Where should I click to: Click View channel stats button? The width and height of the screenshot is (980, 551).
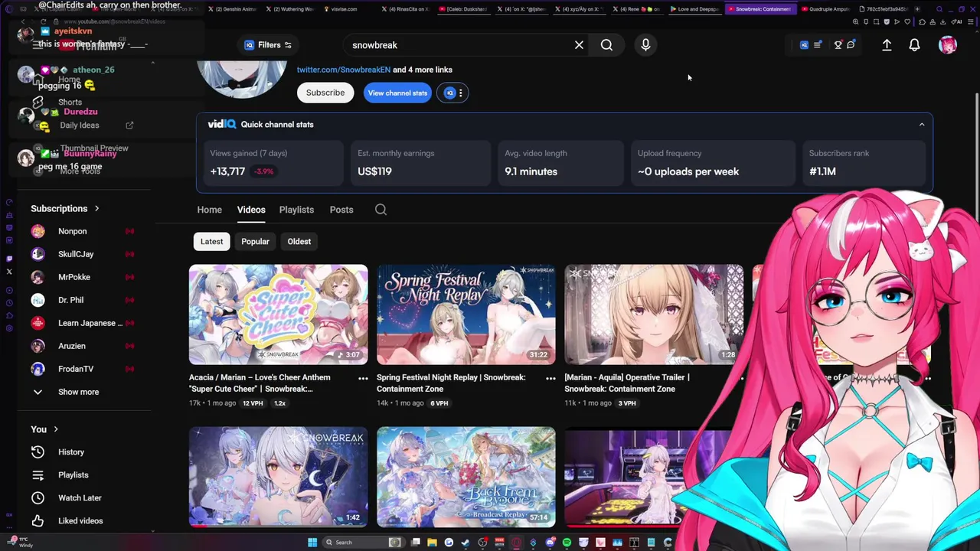click(397, 93)
